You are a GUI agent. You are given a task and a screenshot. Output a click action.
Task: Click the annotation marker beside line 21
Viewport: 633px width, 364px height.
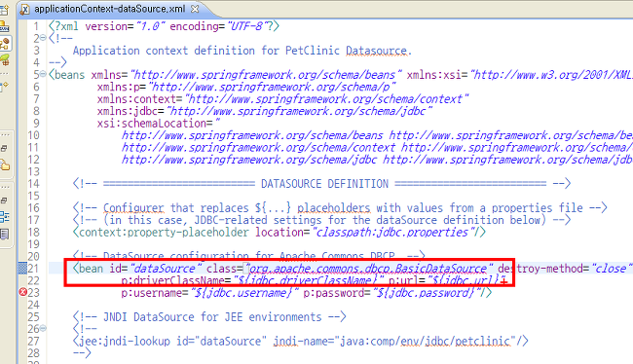[23, 268]
